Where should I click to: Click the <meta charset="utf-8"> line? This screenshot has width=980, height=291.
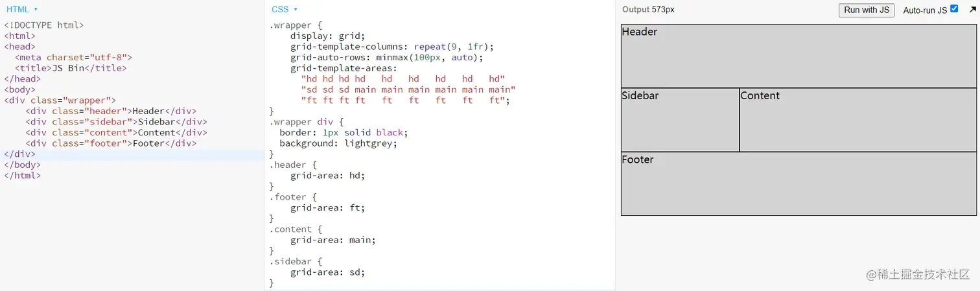pyautogui.click(x=73, y=57)
